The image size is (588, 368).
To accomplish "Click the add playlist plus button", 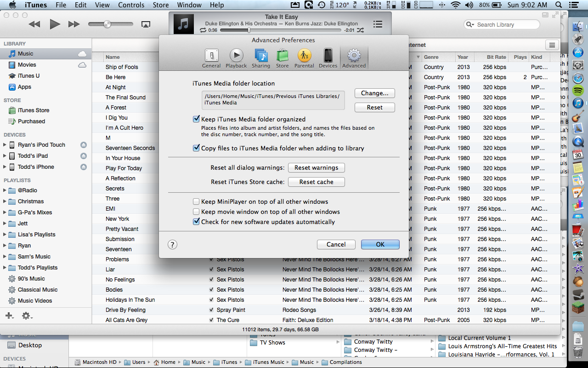I will (x=9, y=316).
